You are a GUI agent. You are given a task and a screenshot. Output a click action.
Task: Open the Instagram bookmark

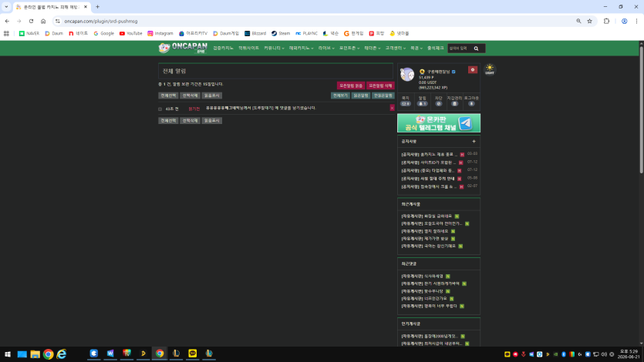click(160, 33)
